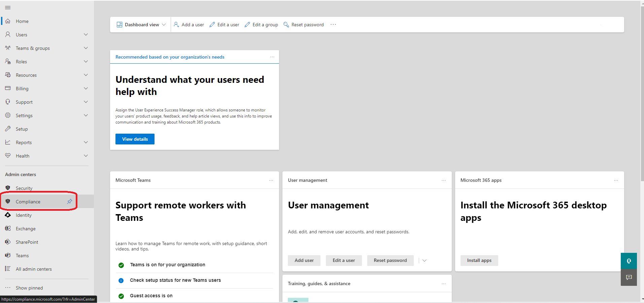Open the feedback chat floating button
Viewport: 644px width, 303px height.
pyautogui.click(x=629, y=277)
